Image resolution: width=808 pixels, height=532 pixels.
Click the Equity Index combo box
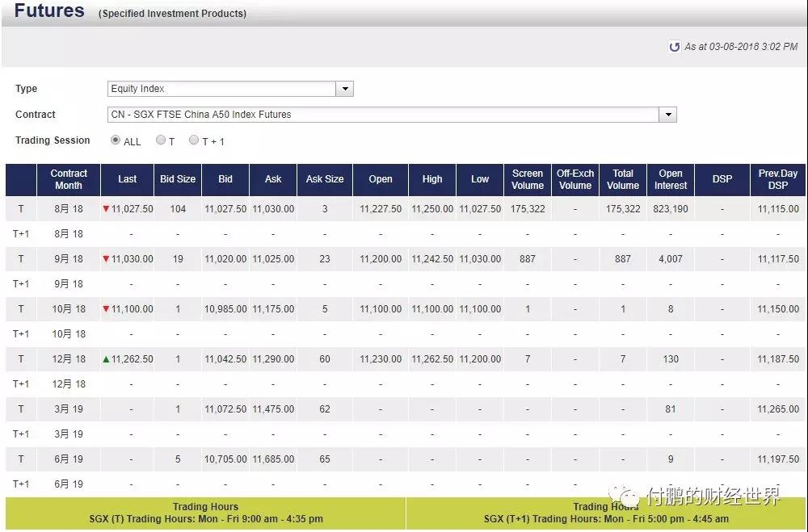coord(222,89)
